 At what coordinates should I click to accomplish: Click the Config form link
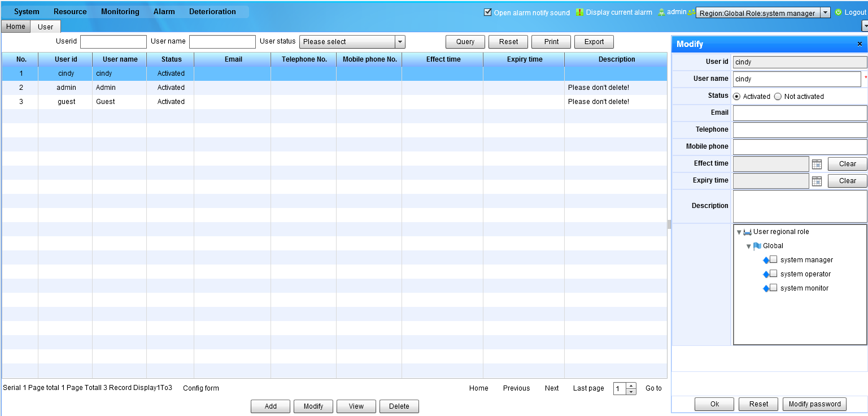point(201,388)
